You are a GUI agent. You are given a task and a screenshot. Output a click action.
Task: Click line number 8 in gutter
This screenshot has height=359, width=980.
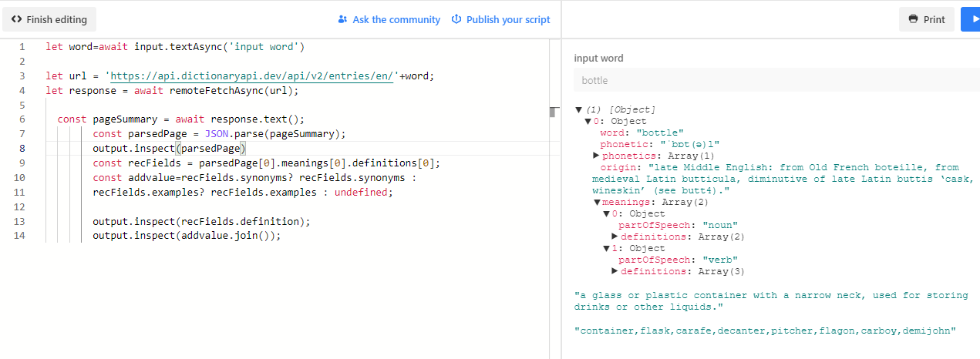[x=22, y=149]
